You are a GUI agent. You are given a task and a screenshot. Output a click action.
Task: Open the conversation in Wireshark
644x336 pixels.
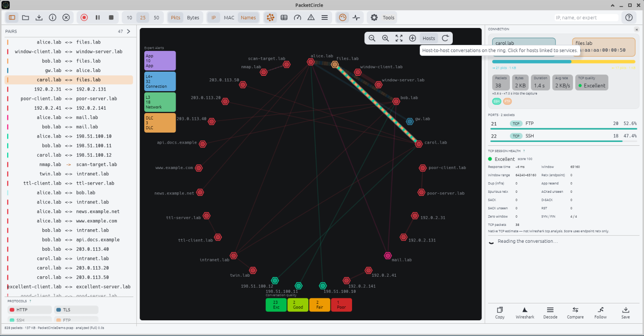[525, 313]
